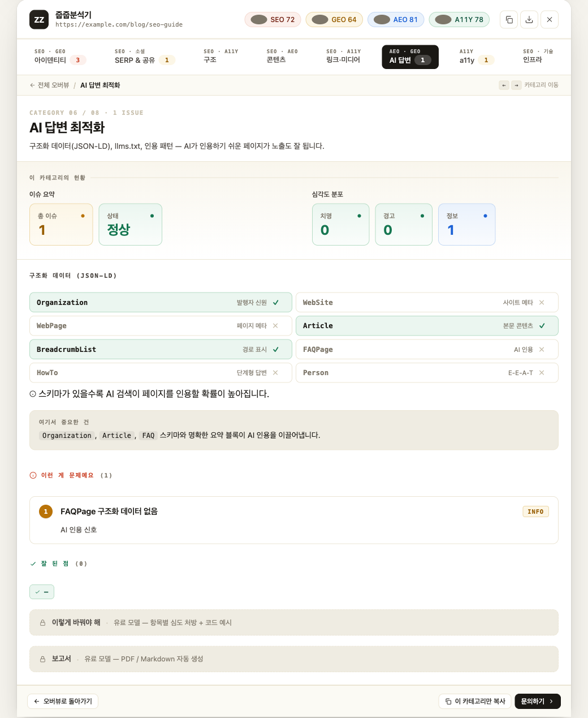588x718 pixels.
Task: Click the X icon on Person row
Action: pos(542,373)
